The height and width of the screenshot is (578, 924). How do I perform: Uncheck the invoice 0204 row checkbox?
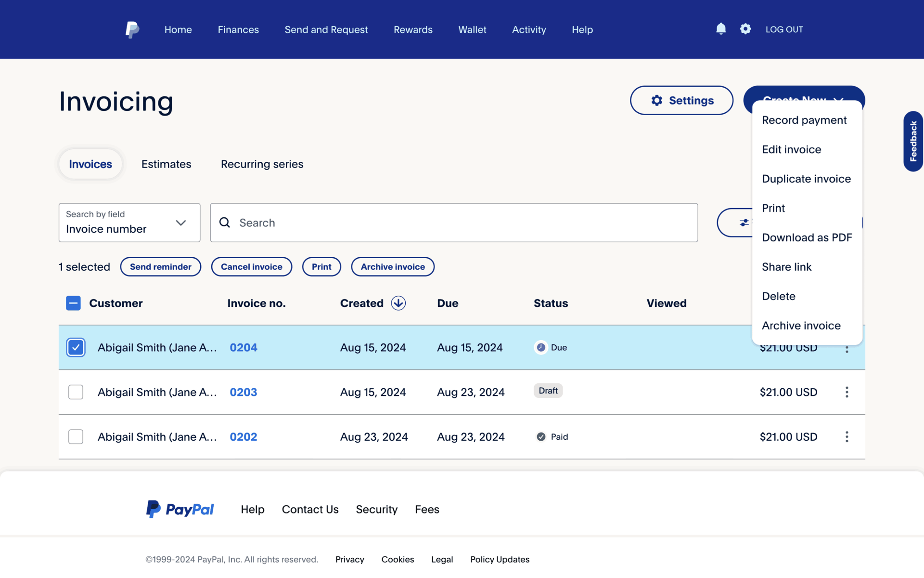[76, 347]
